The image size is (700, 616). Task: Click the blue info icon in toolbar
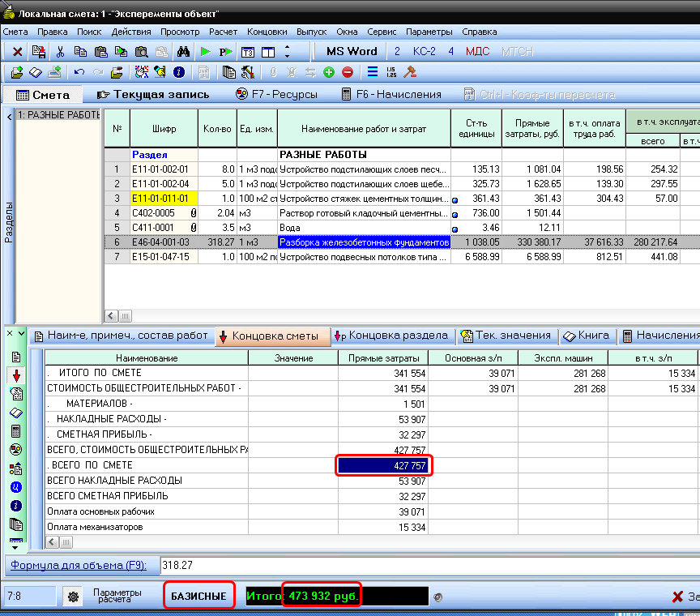(x=178, y=72)
